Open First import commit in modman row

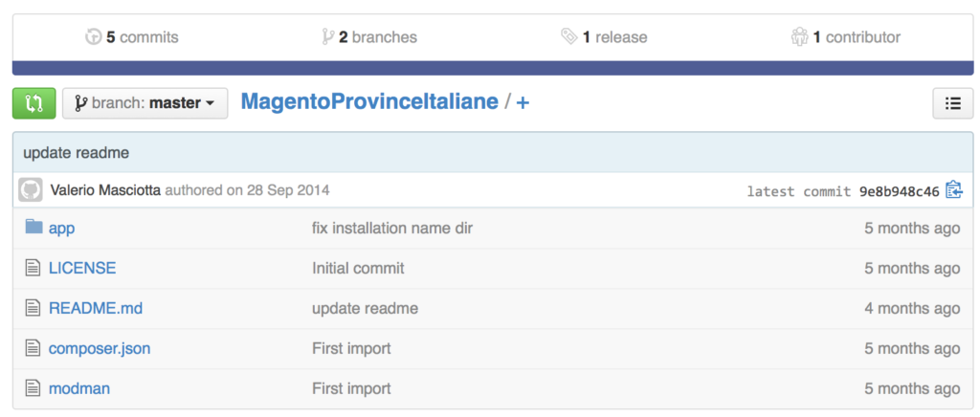[x=351, y=388]
